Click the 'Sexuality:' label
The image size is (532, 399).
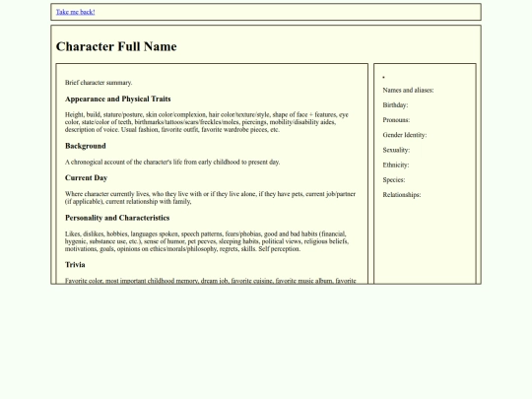[x=396, y=150]
